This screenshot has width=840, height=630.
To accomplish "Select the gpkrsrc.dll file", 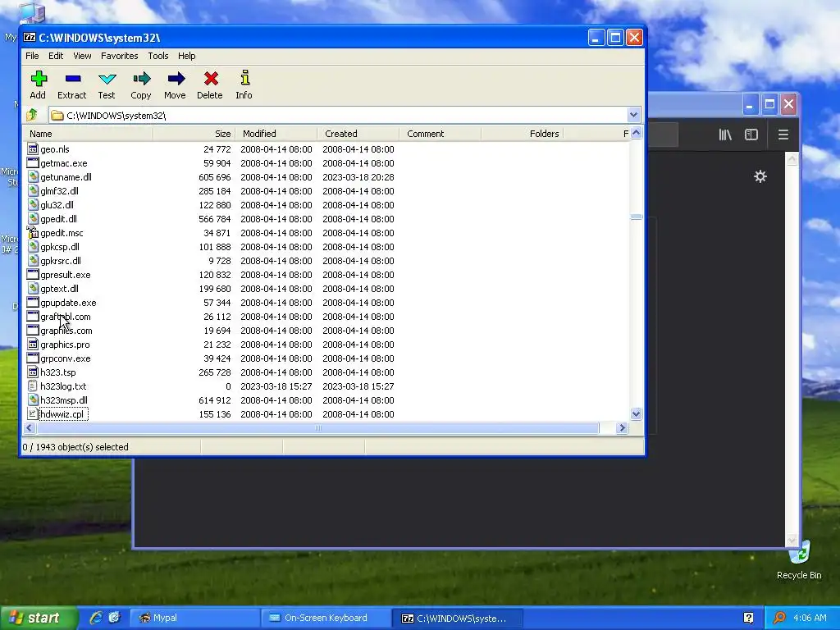I will pyautogui.click(x=61, y=260).
